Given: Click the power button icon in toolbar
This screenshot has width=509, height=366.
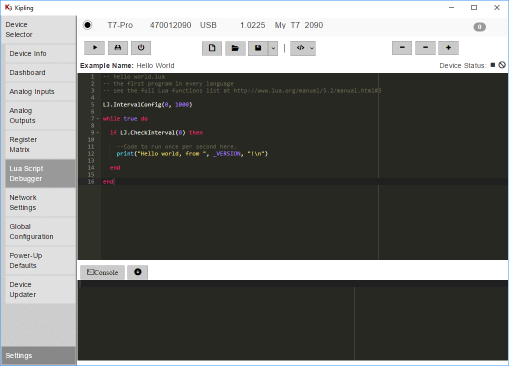Looking at the screenshot, I should tap(141, 48).
